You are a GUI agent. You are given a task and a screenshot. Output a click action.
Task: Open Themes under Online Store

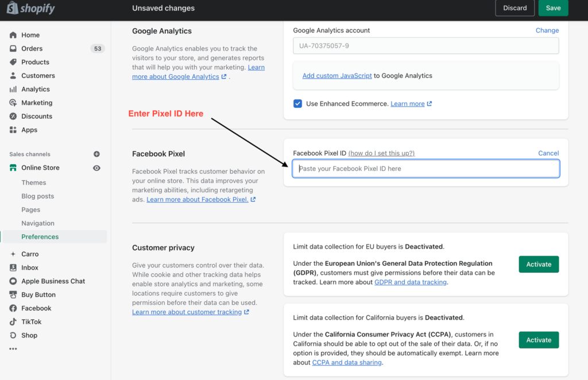point(34,183)
